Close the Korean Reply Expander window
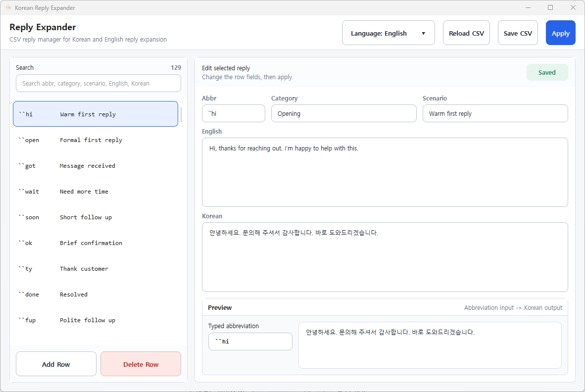This screenshot has width=585, height=392. pyautogui.click(x=573, y=7)
